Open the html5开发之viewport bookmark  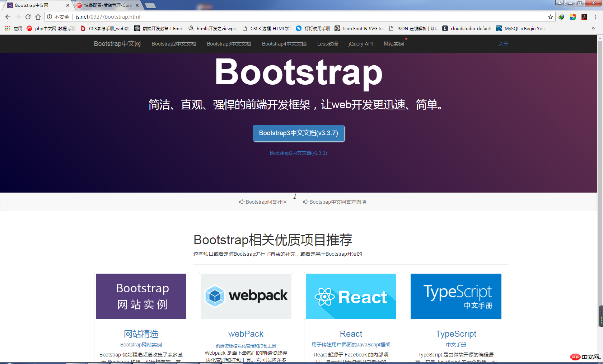pyautogui.click(x=212, y=28)
